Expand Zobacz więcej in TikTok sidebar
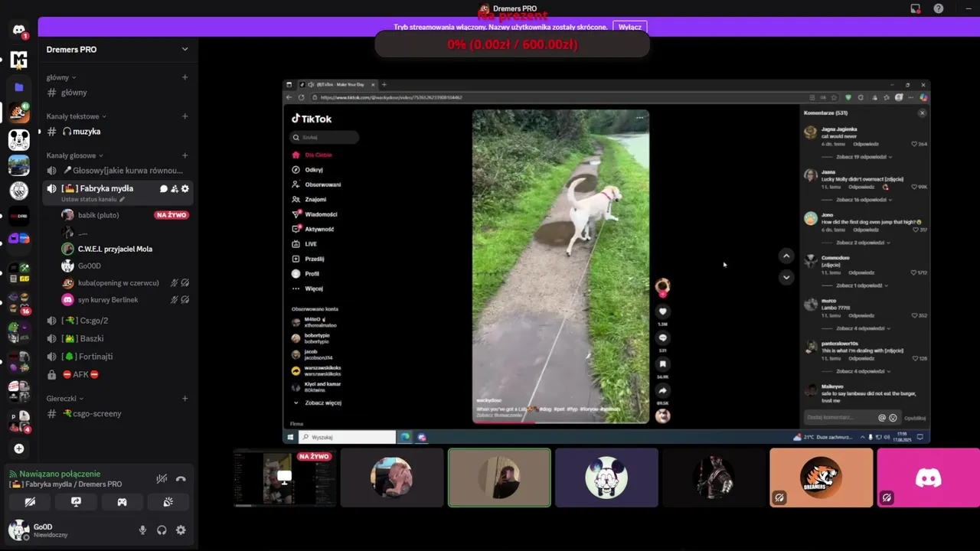This screenshot has width=980, height=551. (318, 403)
